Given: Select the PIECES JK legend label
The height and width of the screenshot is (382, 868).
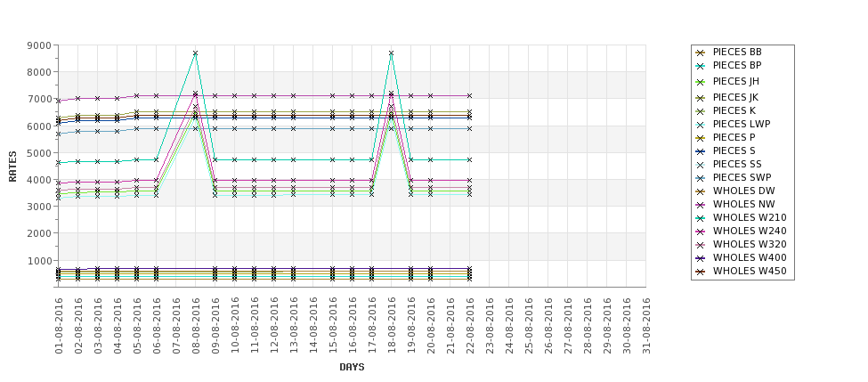Looking at the screenshot, I should tap(735, 97).
